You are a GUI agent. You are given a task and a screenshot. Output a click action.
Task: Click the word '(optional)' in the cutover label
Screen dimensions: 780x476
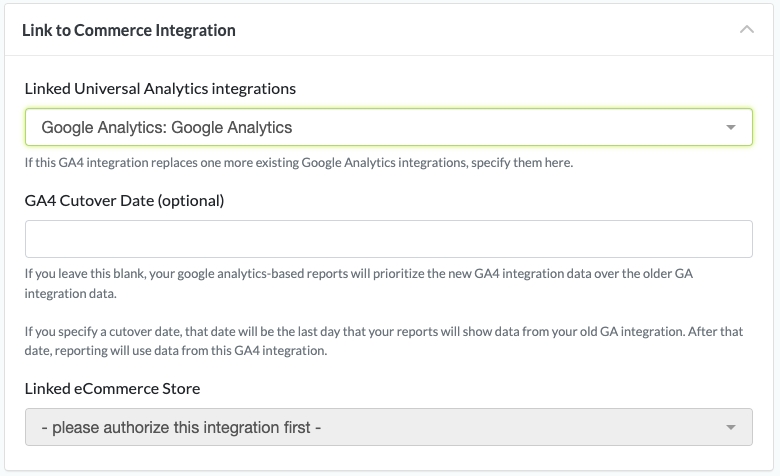tap(189, 200)
